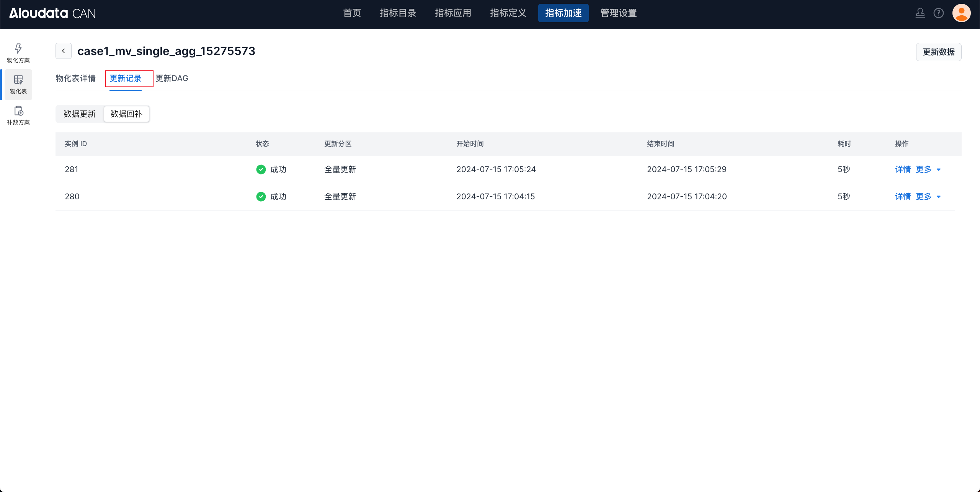Open 管理设置 in top navigation
980x492 pixels.
618,13
